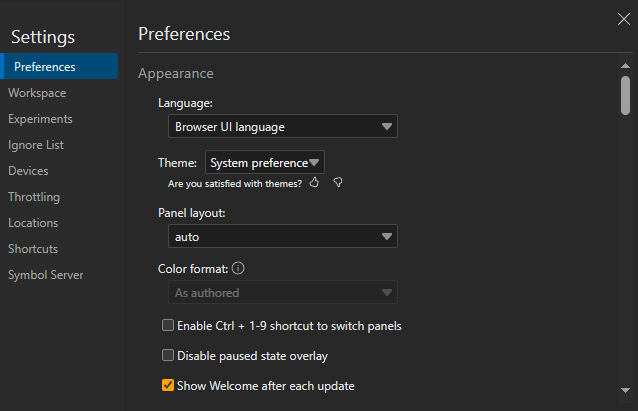Open the Panel layout dropdown
The width and height of the screenshot is (638, 411).
tap(282, 237)
